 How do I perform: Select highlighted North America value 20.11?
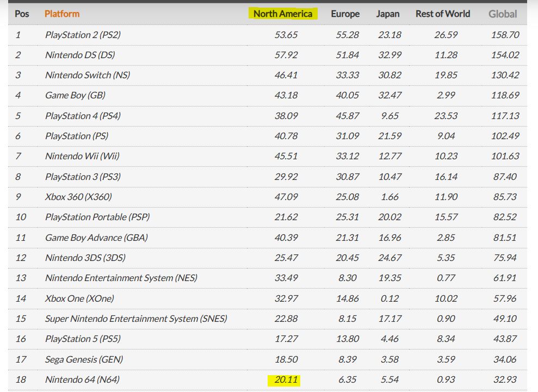286,379
